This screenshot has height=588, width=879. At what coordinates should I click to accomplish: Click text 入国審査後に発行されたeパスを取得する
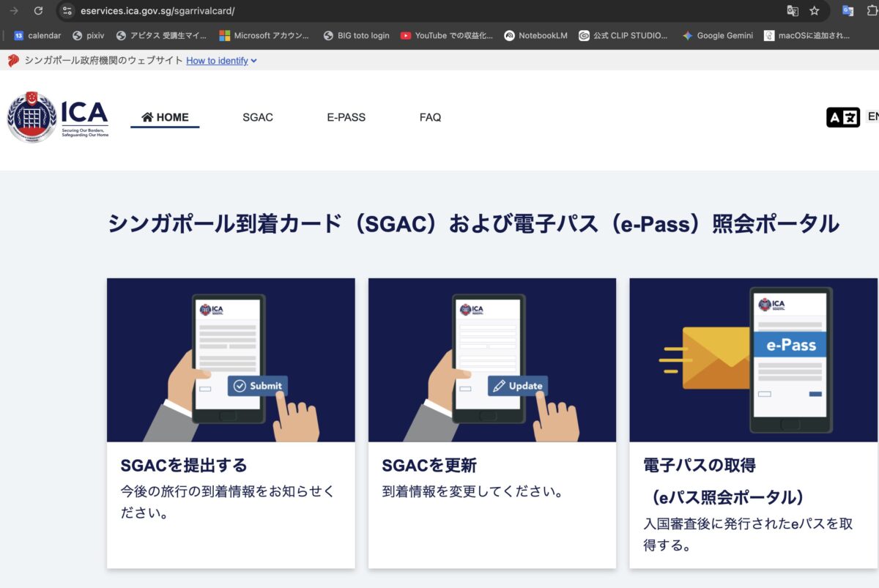[748, 535]
